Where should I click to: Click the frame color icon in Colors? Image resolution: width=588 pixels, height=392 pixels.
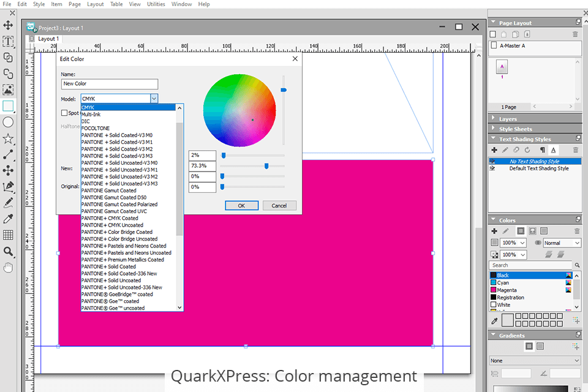coord(521,231)
